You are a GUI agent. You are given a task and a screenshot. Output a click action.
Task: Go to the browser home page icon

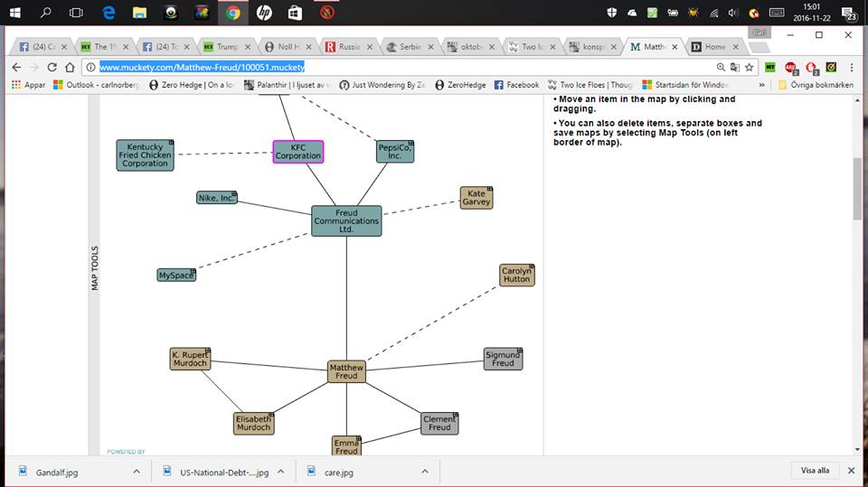pyautogui.click(x=71, y=67)
